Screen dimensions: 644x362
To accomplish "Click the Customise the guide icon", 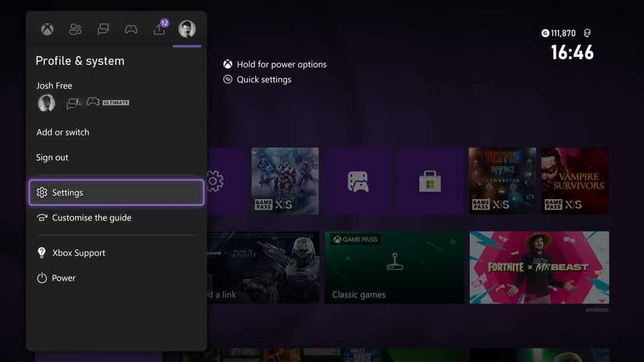I will coord(41,218).
